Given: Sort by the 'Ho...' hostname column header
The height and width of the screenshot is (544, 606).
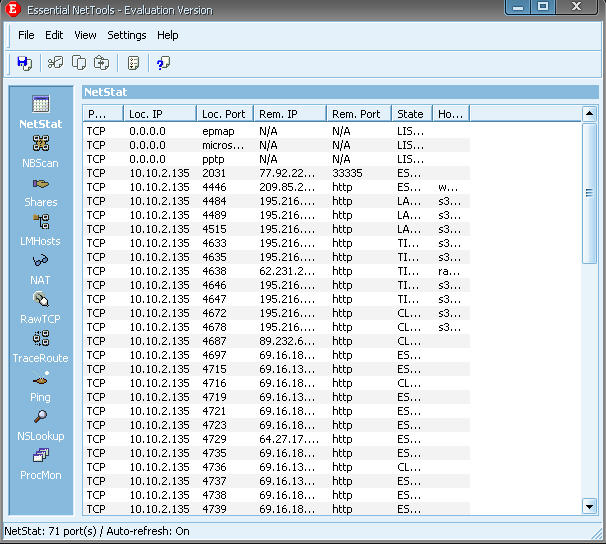Looking at the screenshot, I should pos(451,114).
